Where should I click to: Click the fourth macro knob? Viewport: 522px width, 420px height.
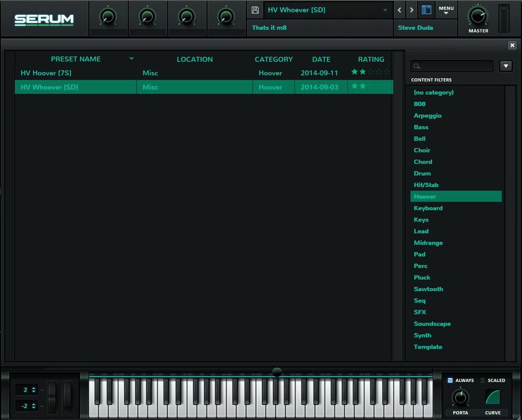coord(226,16)
